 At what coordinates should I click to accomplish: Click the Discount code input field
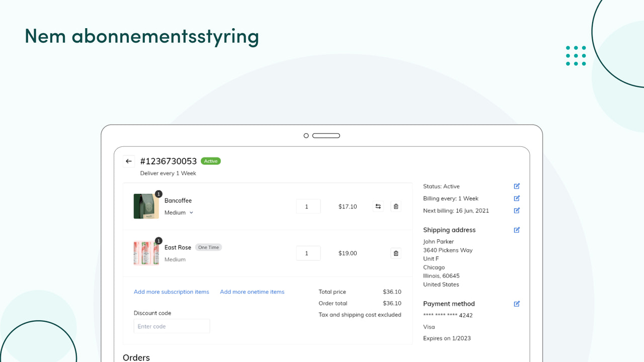point(172,326)
